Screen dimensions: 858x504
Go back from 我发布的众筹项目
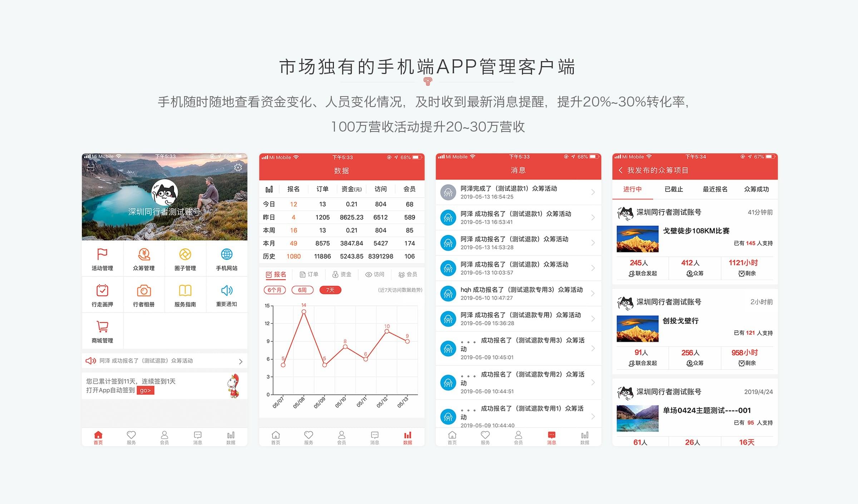pos(621,171)
